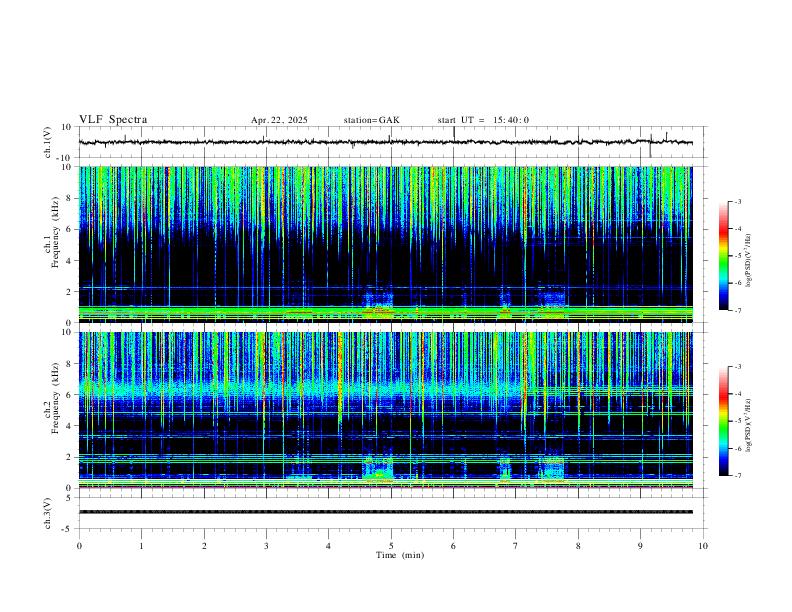Click the ch.1 spectrogram color scale bar
Screen dimensions: 792x612
(x=724, y=256)
